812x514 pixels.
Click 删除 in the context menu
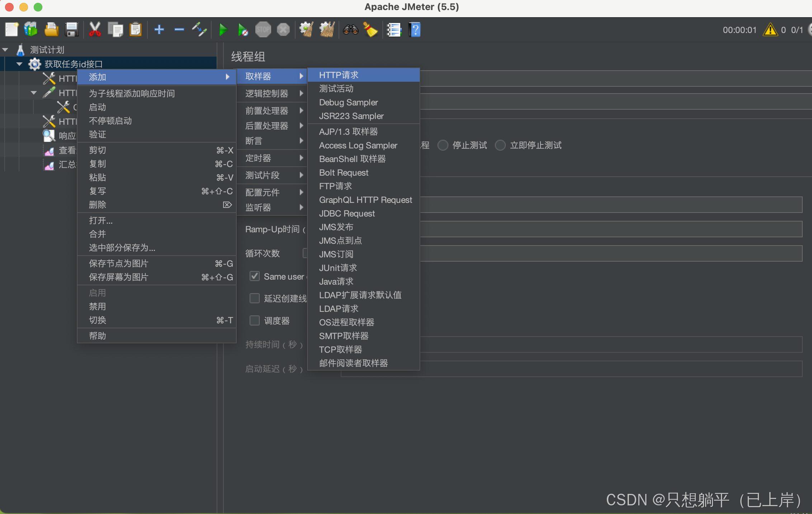coord(98,205)
